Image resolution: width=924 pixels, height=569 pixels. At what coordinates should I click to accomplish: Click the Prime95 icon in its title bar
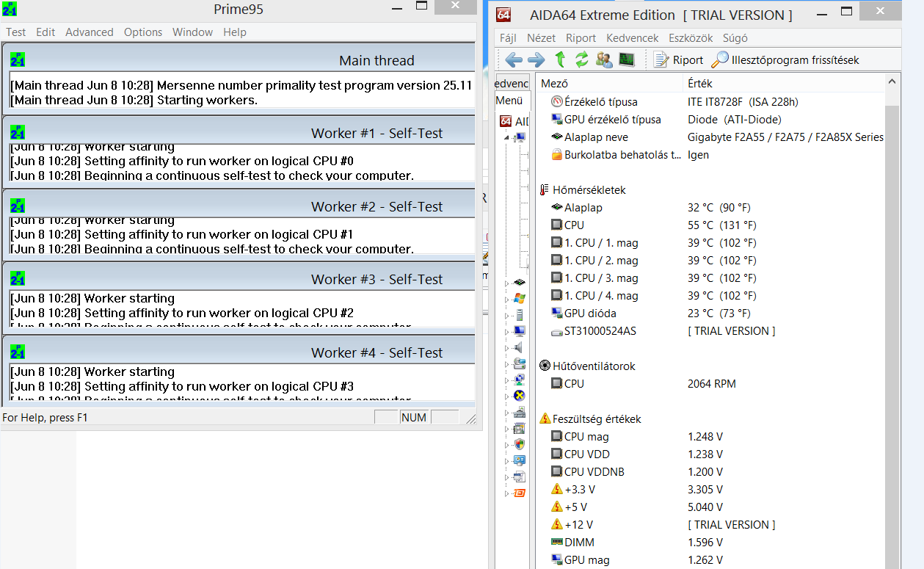10,9
